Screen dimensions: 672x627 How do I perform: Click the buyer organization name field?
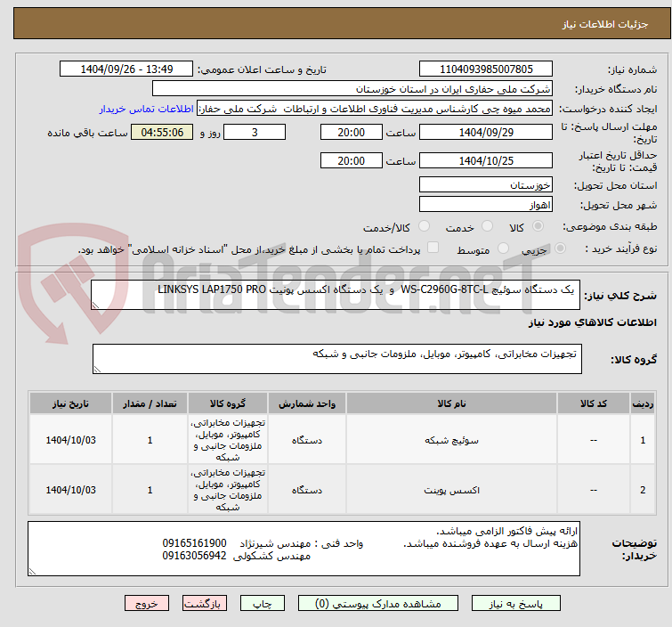coord(352,89)
